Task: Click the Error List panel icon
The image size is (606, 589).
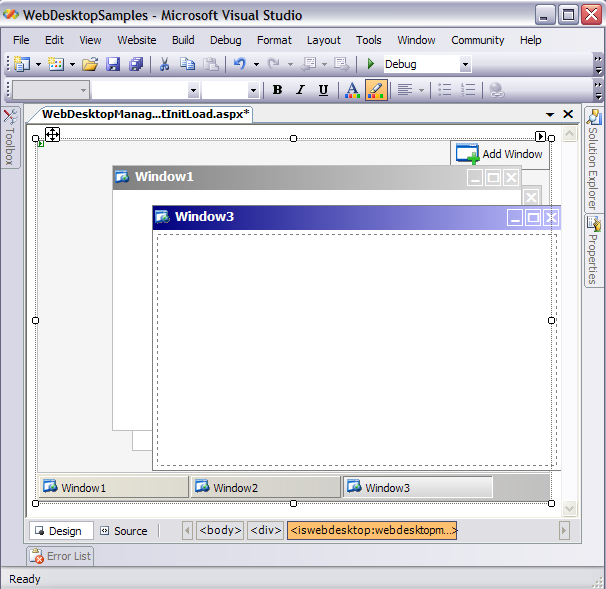Action: 37,556
